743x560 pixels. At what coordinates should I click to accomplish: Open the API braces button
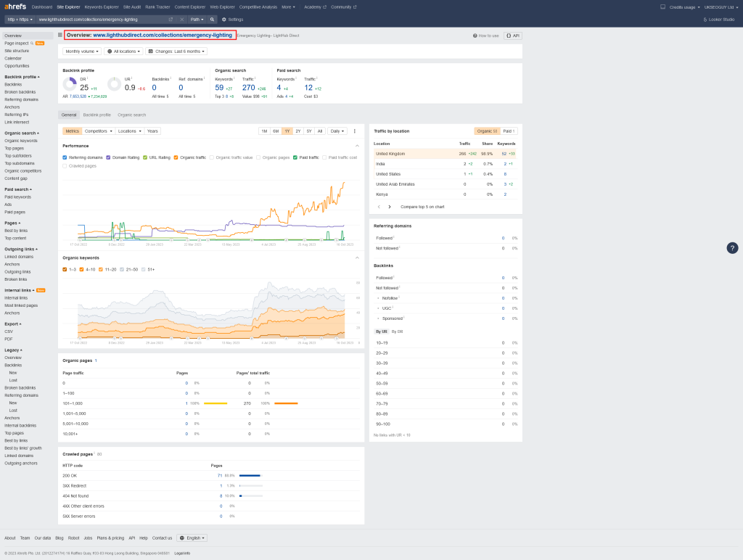(512, 35)
